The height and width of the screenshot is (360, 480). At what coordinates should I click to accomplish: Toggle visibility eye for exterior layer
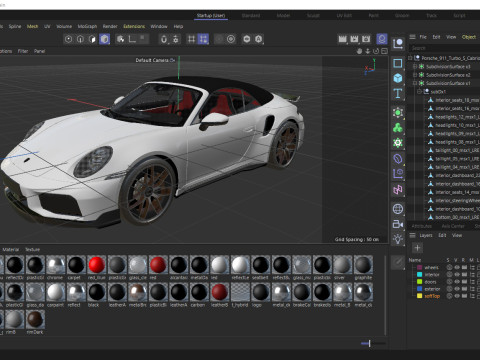click(x=457, y=289)
